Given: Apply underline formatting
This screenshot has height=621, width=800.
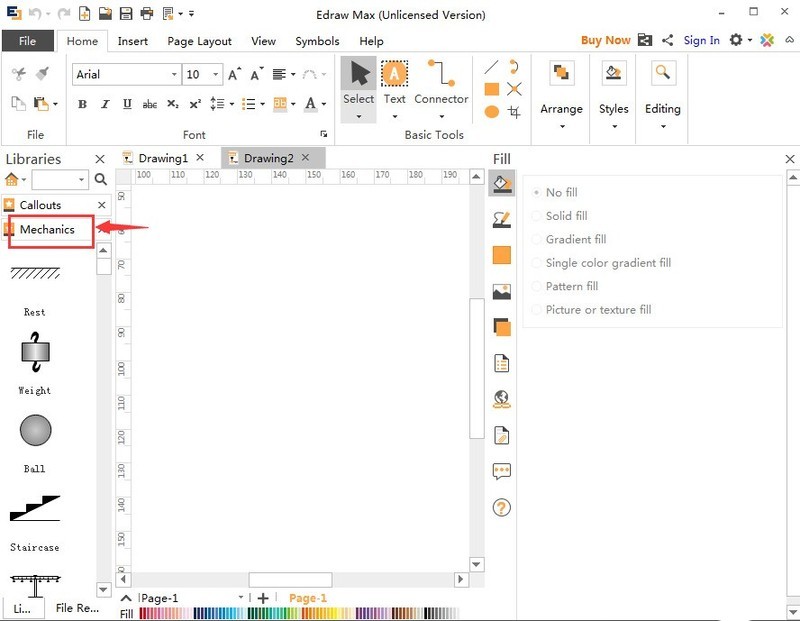Looking at the screenshot, I should tap(127, 104).
